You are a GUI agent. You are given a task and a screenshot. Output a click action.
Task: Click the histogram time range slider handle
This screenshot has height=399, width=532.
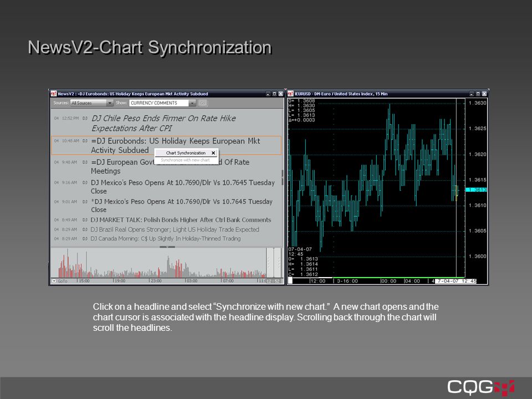click(x=274, y=263)
